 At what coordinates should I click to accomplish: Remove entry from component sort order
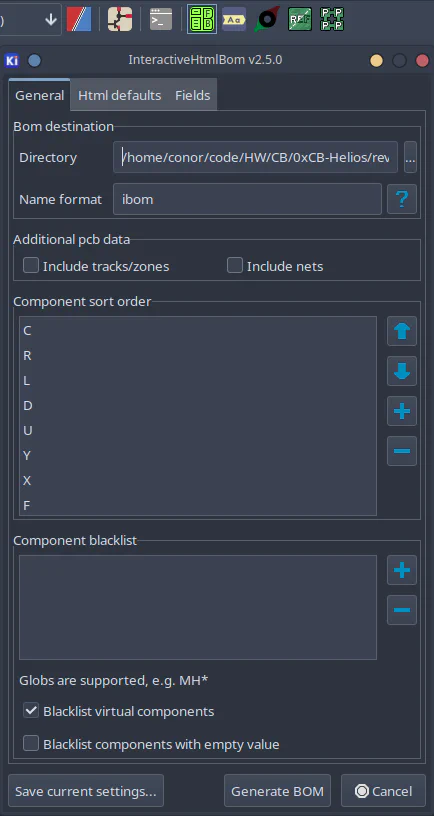point(402,451)
